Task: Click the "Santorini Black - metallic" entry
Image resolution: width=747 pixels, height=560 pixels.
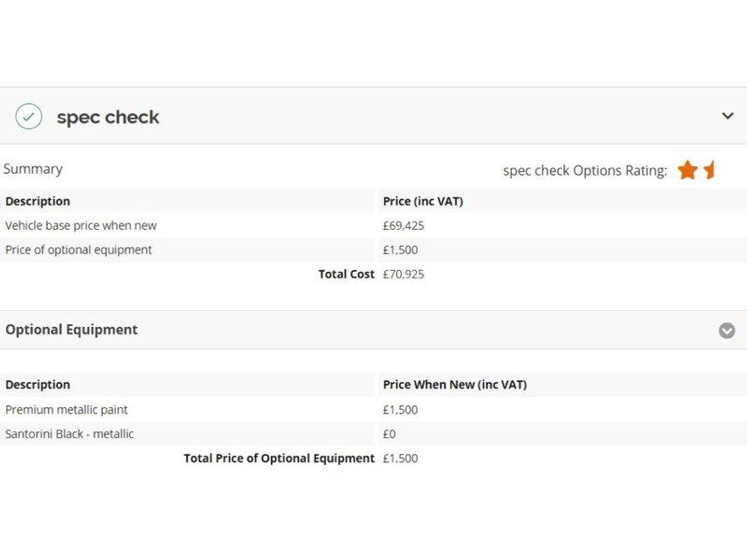Action: coord(70,434)
